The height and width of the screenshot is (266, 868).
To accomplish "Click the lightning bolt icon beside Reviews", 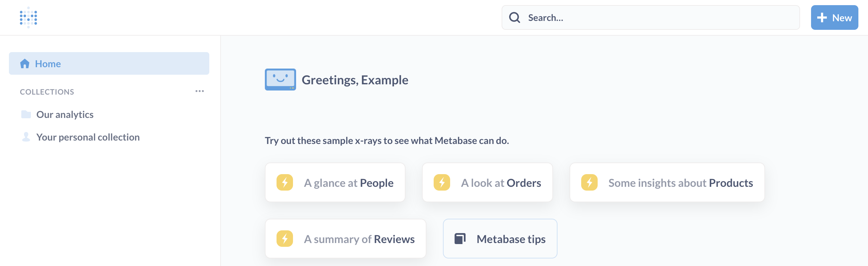I will click(285, 239).
